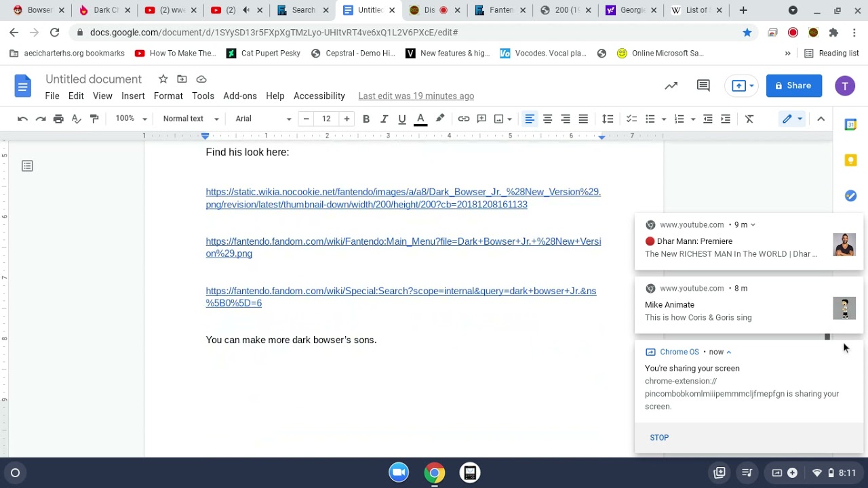Open the File menu
The image size is (868, 488).
pyautogui.click(x=52, y=96)
